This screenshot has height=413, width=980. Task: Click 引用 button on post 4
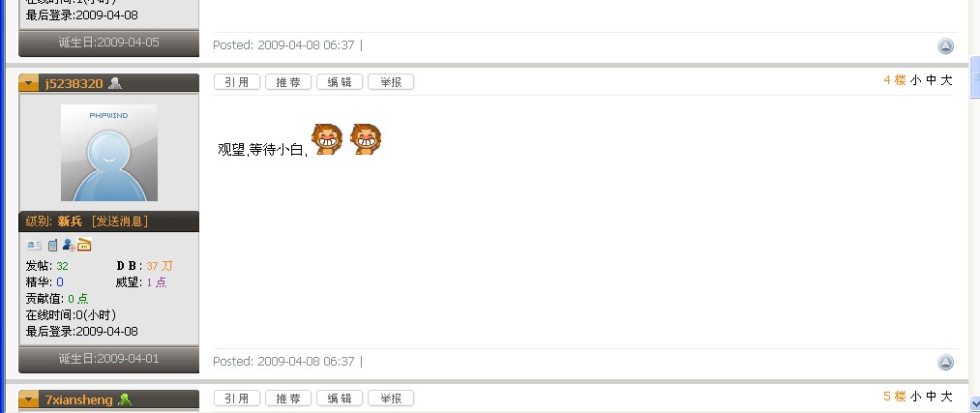[x=237, y=82]
